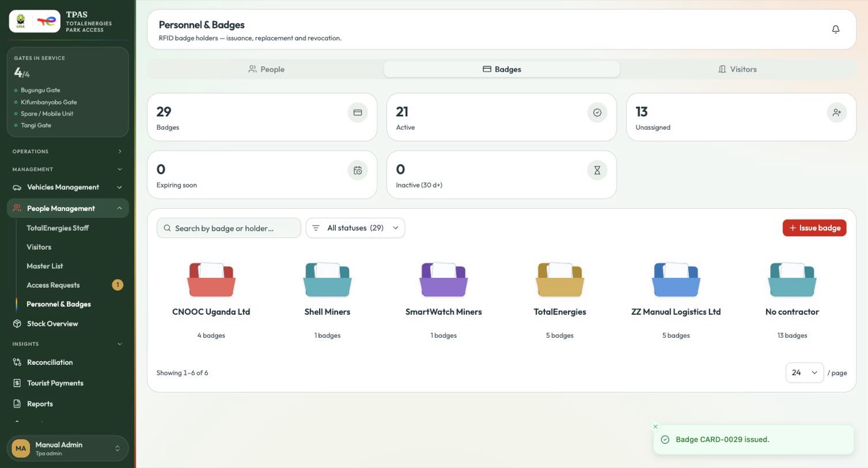Screen dimensions: 868x468
Task: Collapse the Management sidebar section
Action: click(x=68, y=169)
